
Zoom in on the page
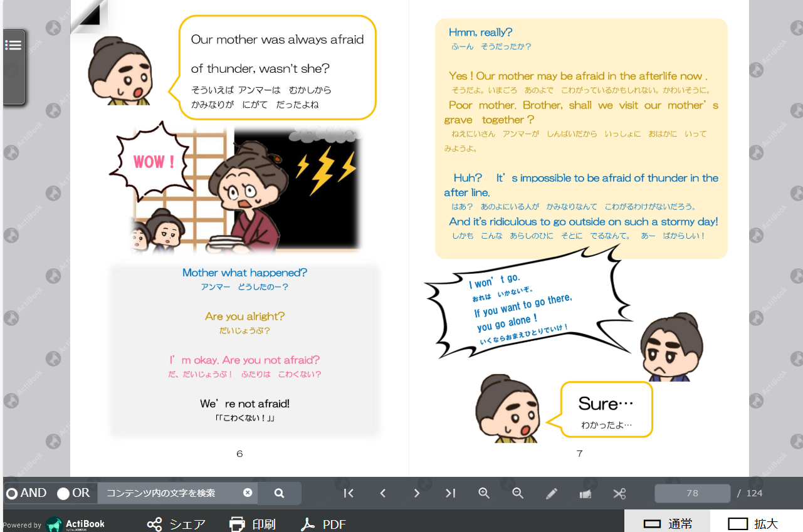pyautogui.click(x=484, y=493)
